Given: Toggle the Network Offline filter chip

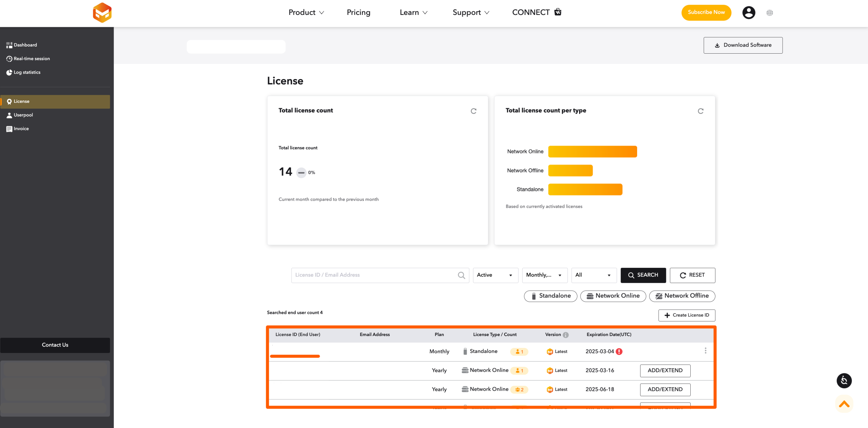Looking at the screenshot, I should [x=682, y=296].
